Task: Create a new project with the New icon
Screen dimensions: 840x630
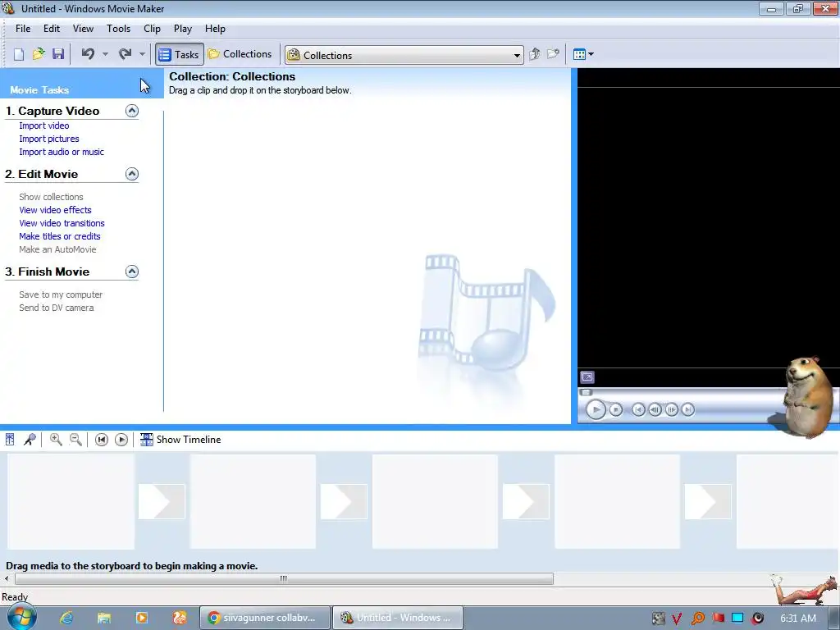Action: point(19,54)
